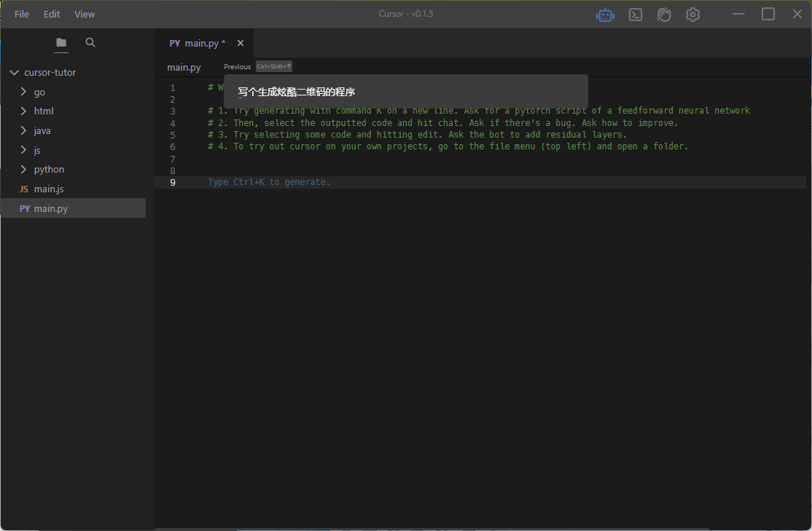This screenshot has width=812, height=531.
Task: Show the file explorer folder icon
Action: click(61, 43)
